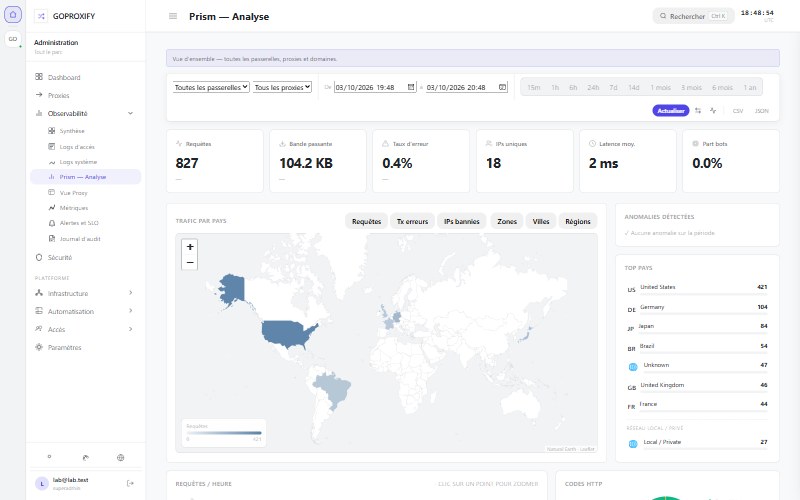Click the Actualiser button
The height and width of the screenshot is (500, 800).
(x=670, y=111)
